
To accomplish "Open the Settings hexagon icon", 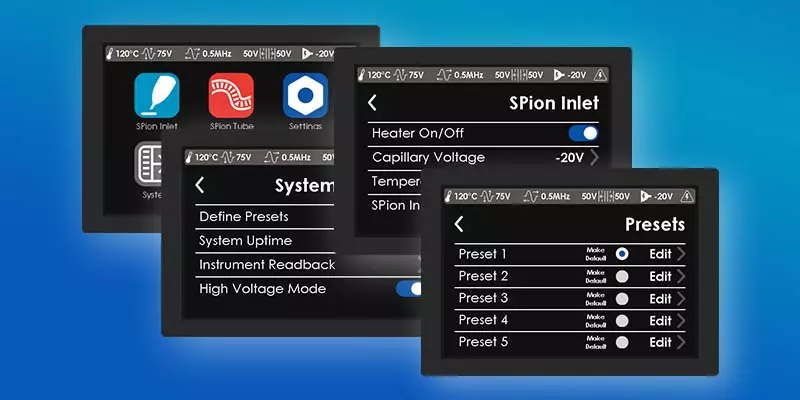I will pos(304,96).
